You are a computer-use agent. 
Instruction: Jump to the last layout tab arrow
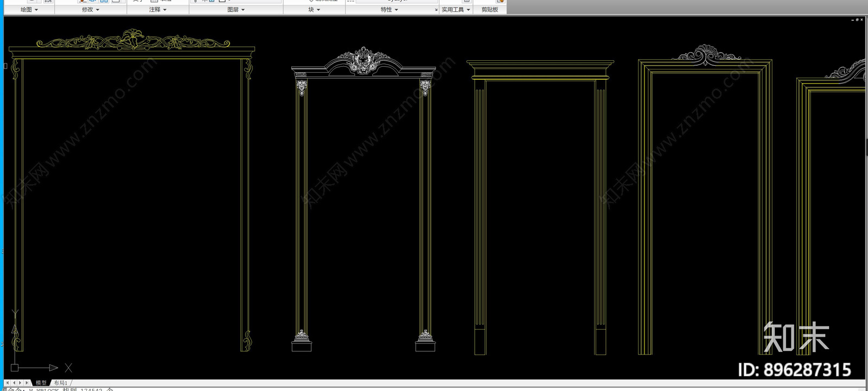[27, 383]
